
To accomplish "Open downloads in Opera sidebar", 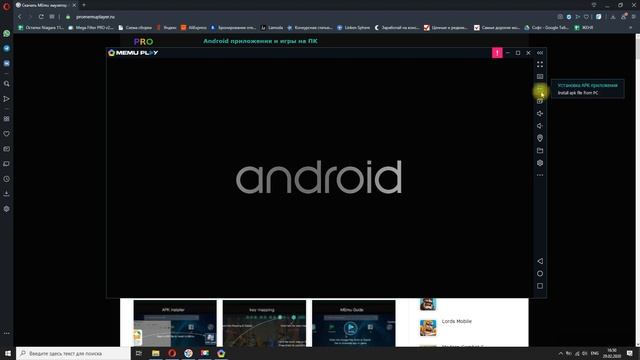I will coord(7,193).
